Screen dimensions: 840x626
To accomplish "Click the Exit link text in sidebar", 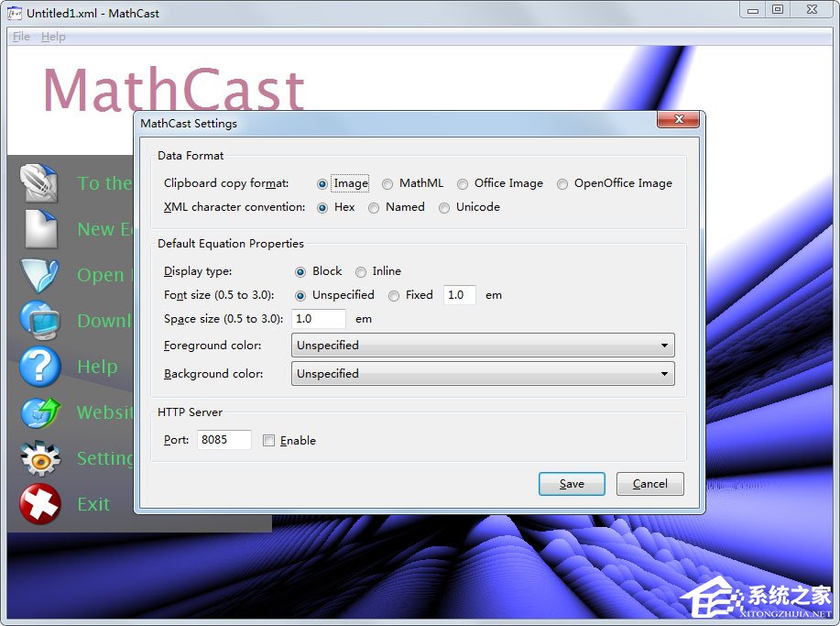I will (93, 504).
